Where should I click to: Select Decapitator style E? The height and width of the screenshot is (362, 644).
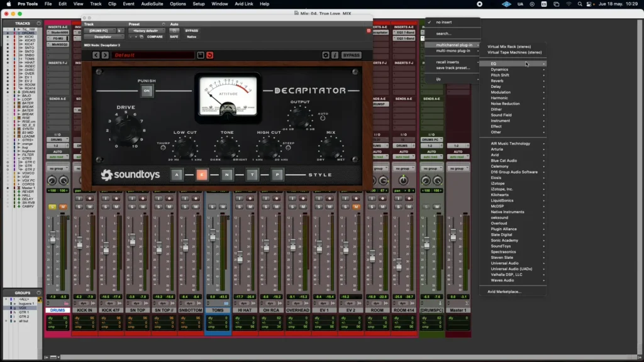click(x=202, y=175)
